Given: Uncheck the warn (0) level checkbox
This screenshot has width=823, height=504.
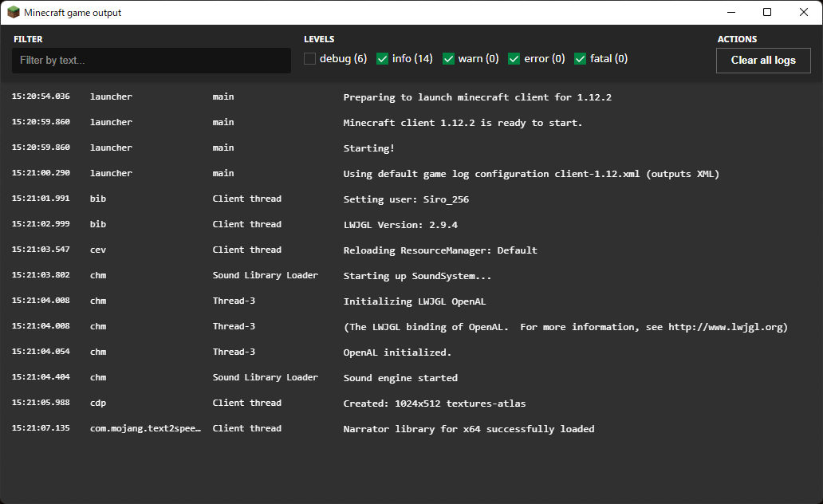Looking at the screenshot, I should 448,59.
